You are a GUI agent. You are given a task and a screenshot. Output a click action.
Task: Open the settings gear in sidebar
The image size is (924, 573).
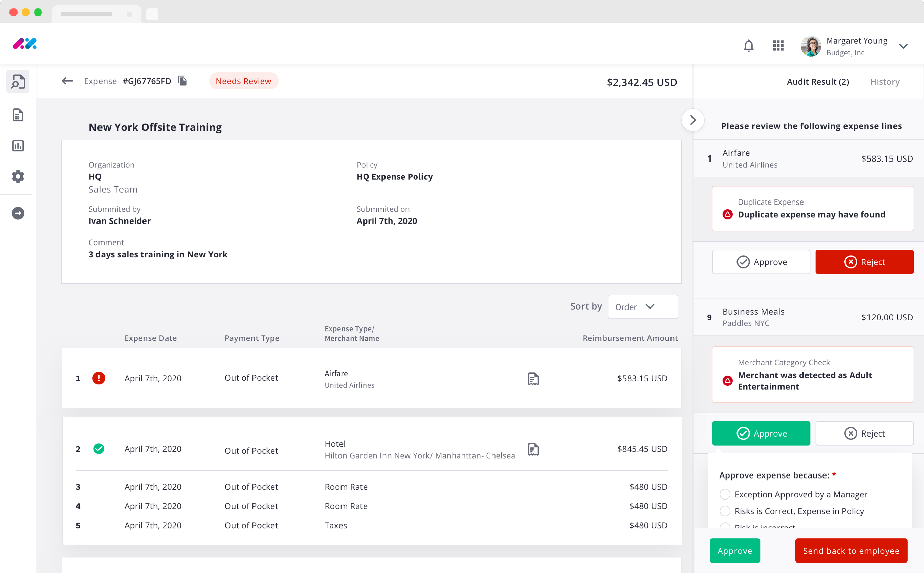point(18,176)
